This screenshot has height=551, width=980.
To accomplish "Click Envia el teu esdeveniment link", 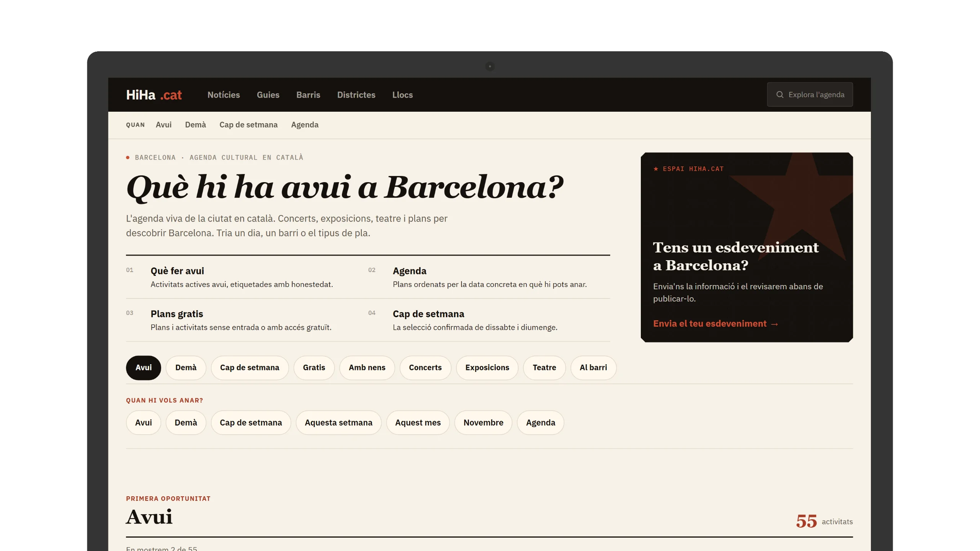I will coord(715,324).
